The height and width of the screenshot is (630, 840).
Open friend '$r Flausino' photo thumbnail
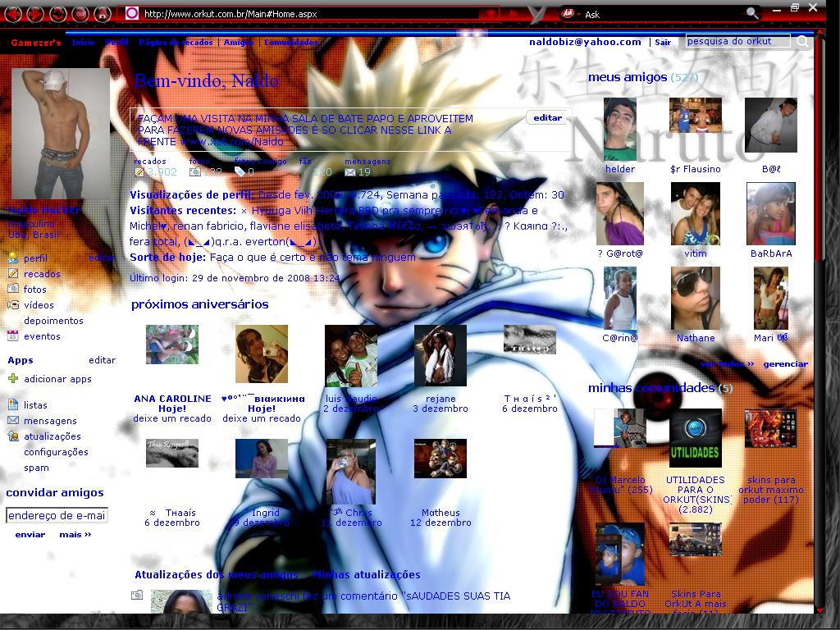coord(696,115)
